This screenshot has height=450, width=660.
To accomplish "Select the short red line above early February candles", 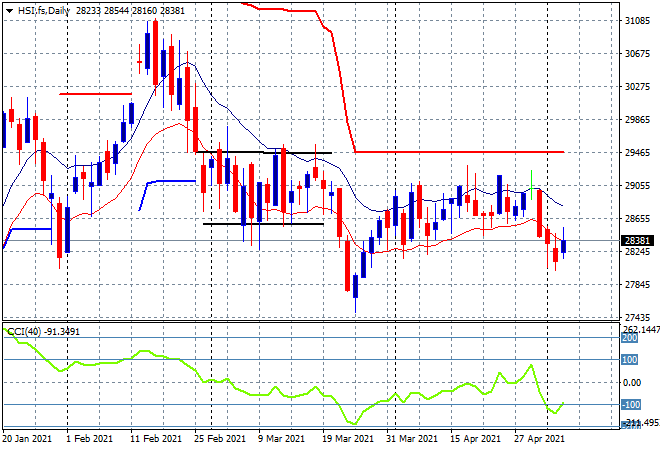I will [96, 94].
